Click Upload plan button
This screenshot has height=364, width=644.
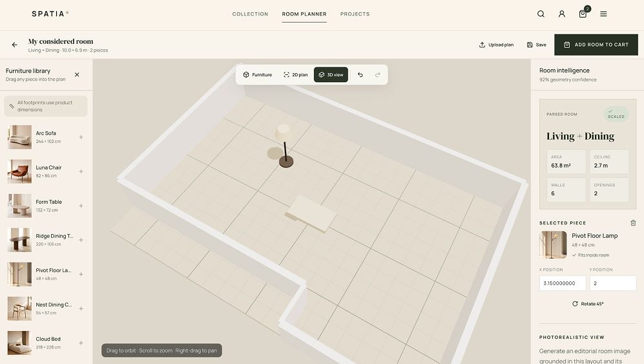coord(496,45)
